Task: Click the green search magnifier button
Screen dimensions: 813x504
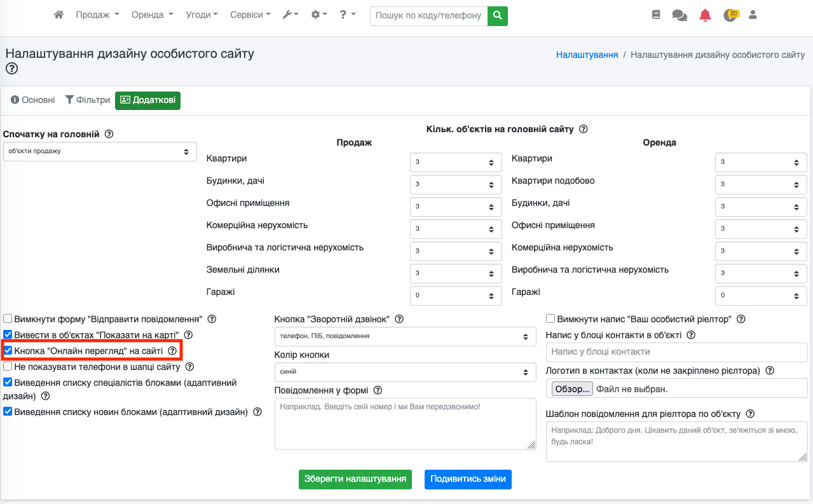Action: (498, 15)
